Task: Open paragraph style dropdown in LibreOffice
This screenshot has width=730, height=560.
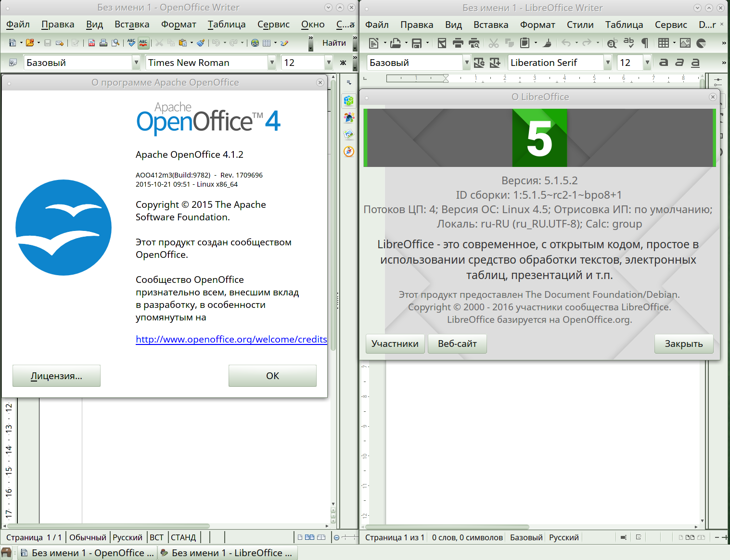Action: click(466, 63)
